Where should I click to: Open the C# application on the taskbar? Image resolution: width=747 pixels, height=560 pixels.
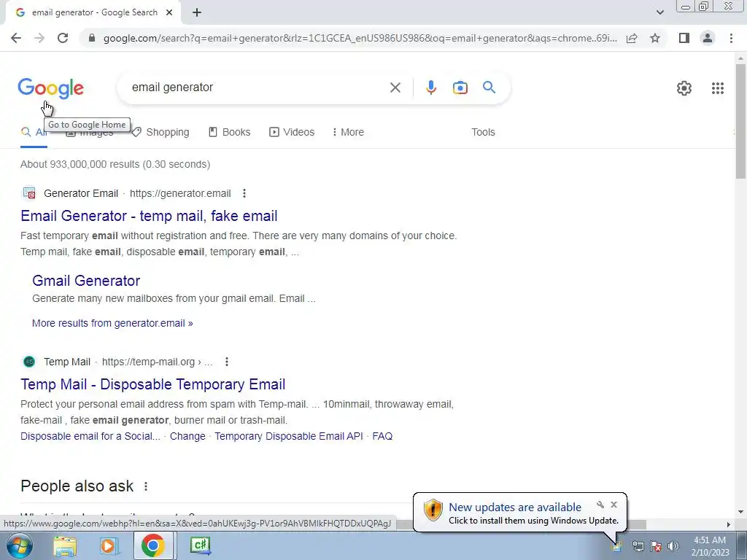(x=200, y=545)
